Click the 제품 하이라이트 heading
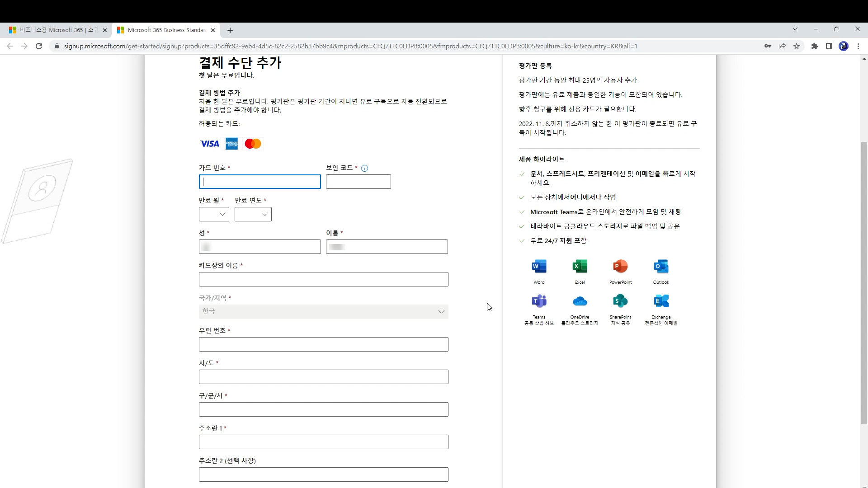This screenshot has height=488, width=868. tap(542, 159)
